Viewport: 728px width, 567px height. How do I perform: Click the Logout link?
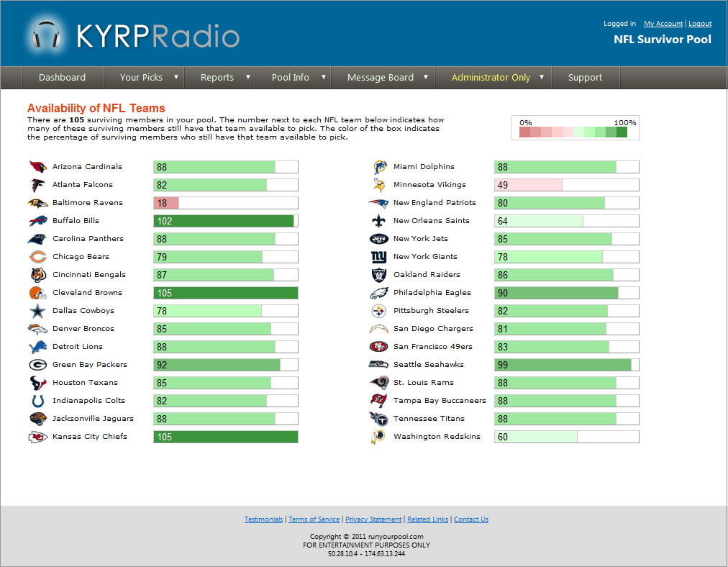coord(700,24)
